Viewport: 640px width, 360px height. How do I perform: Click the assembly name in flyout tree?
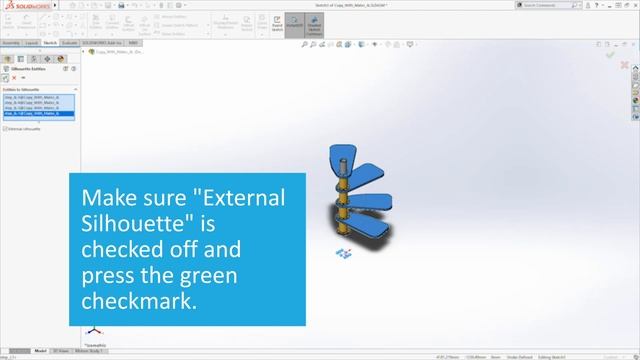(x=119, y=52)
